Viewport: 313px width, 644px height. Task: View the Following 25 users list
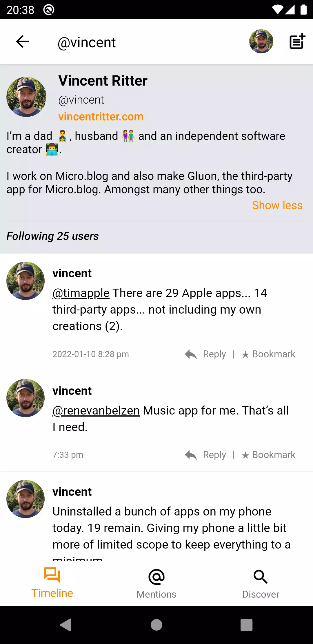[x=52, y=236]
